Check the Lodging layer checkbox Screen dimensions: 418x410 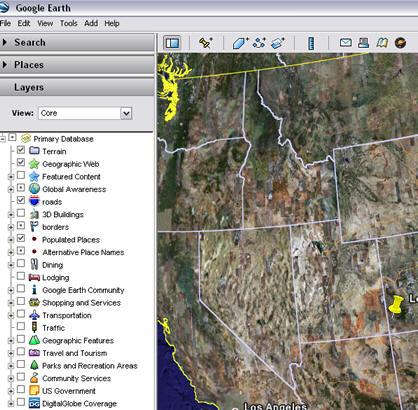[21, 276]
